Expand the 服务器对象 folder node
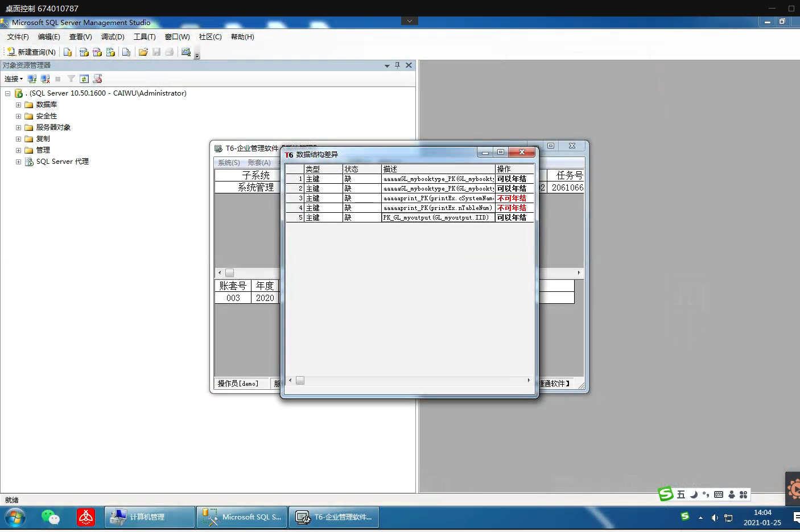Viewport: 800px width, 532px height. pyautogui.click(x=18, y=127)
